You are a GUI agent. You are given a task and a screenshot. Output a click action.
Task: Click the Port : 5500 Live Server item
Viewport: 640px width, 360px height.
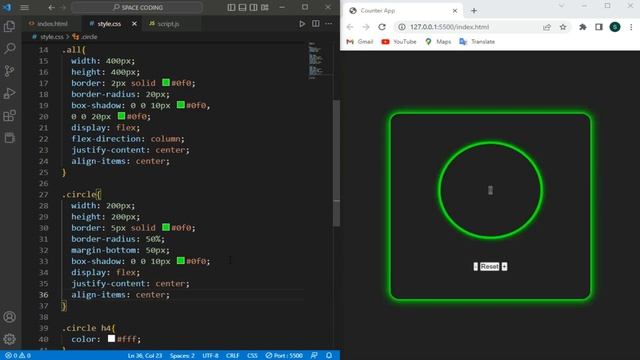pyautogui.click(x=284, y=356)
